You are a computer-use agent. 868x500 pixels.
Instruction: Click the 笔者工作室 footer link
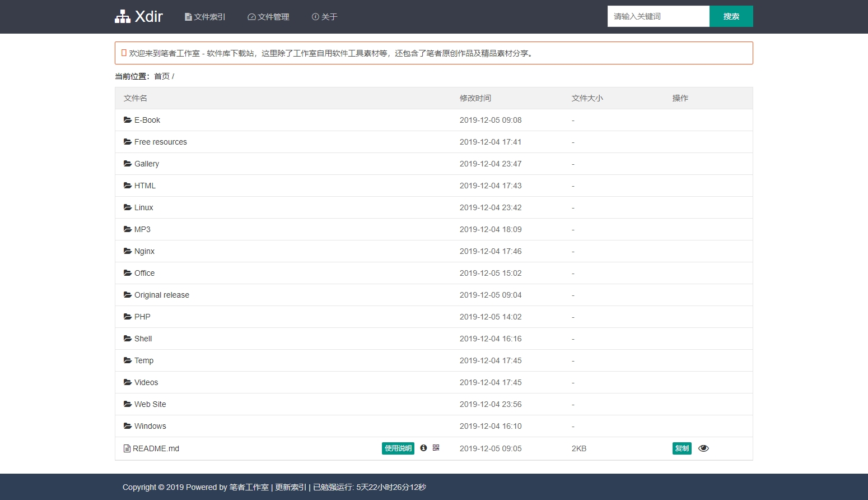[249, 487]
